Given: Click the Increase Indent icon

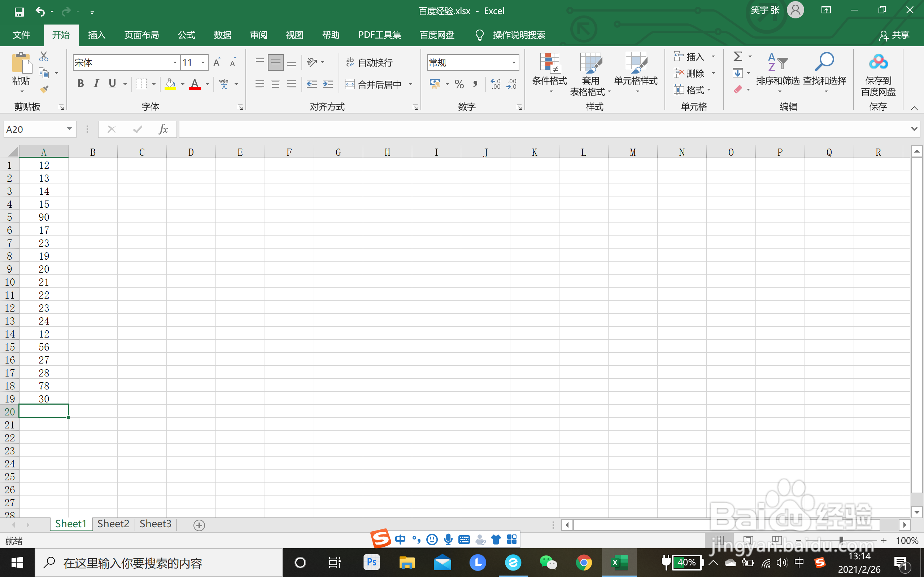Looking at the screenshot, I should [328, 84].
